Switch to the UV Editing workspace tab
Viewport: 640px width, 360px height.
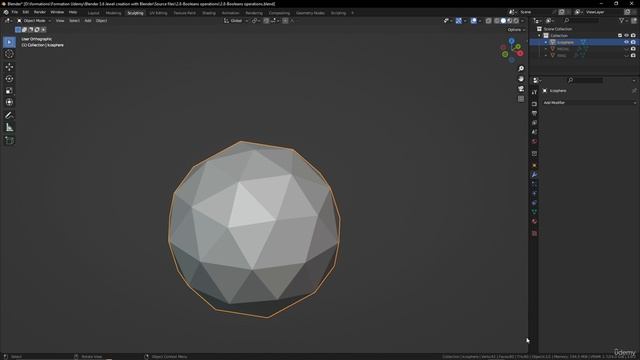[158, 13]
